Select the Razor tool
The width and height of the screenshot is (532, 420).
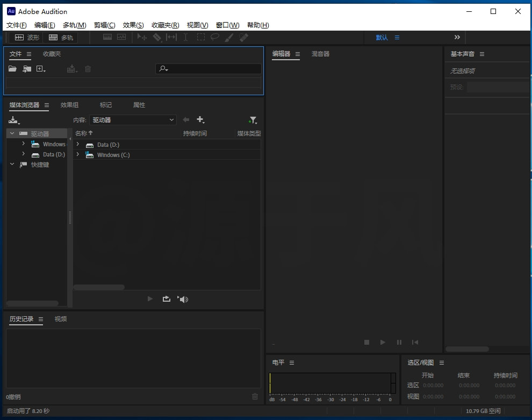(157, 37)
